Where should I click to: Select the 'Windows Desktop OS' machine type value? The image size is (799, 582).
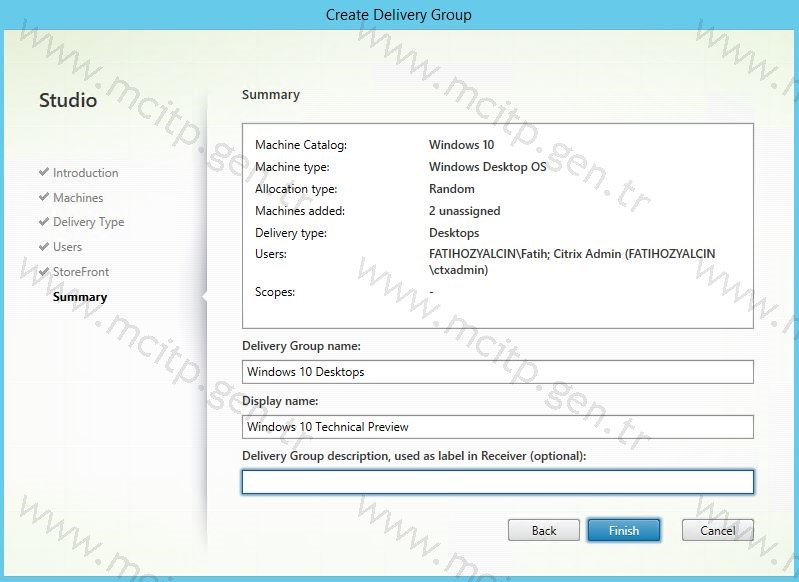[x=488, y=167]
